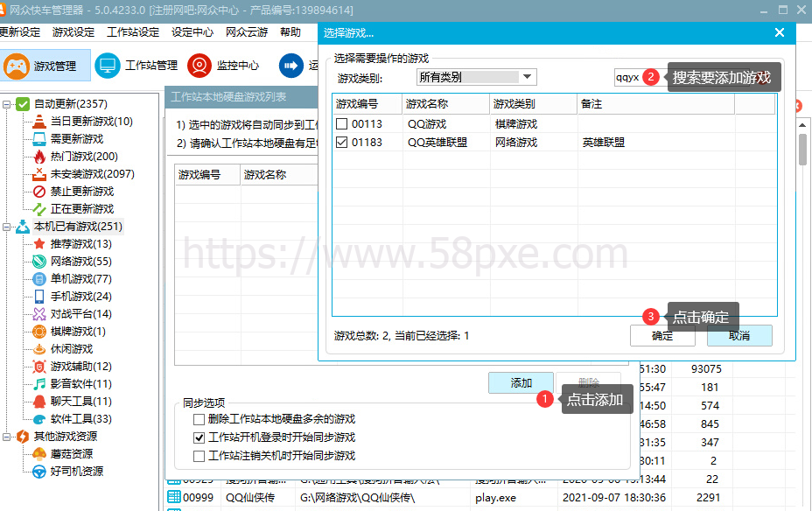
Task: Select the 禁止更新游戏 prohibited icon
Action: click(39, 192)
